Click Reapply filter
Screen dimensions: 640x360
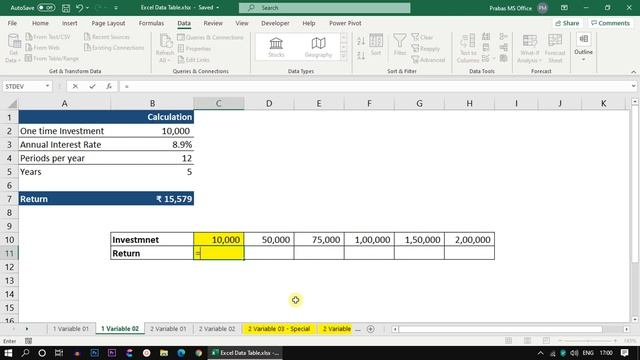(426, 49)
